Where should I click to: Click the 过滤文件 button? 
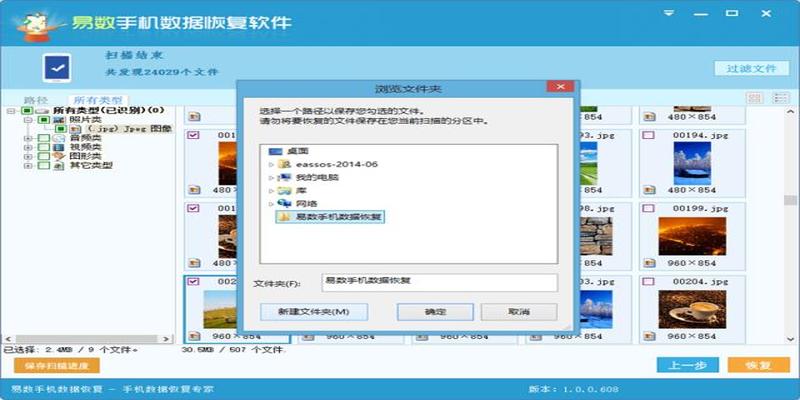point(752,68)
